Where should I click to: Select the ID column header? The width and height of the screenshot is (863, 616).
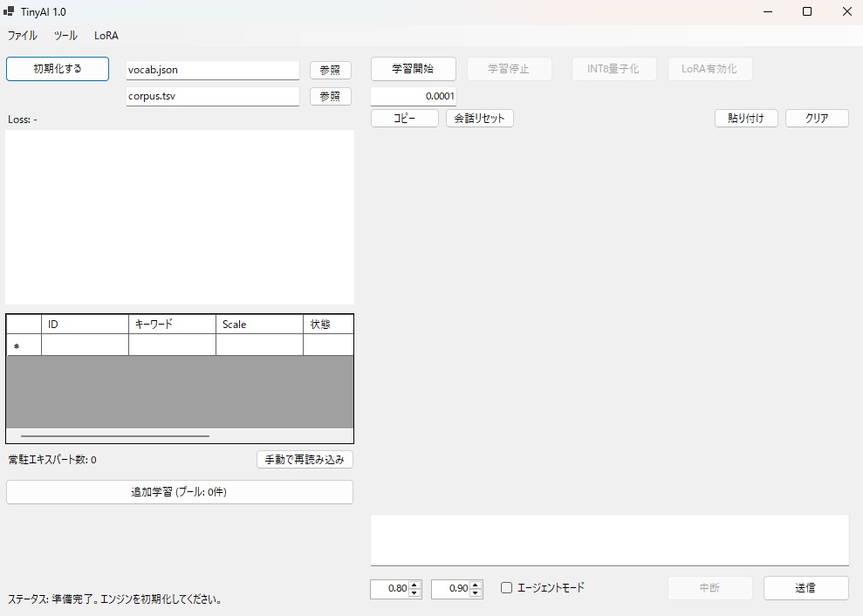[85, 325]
